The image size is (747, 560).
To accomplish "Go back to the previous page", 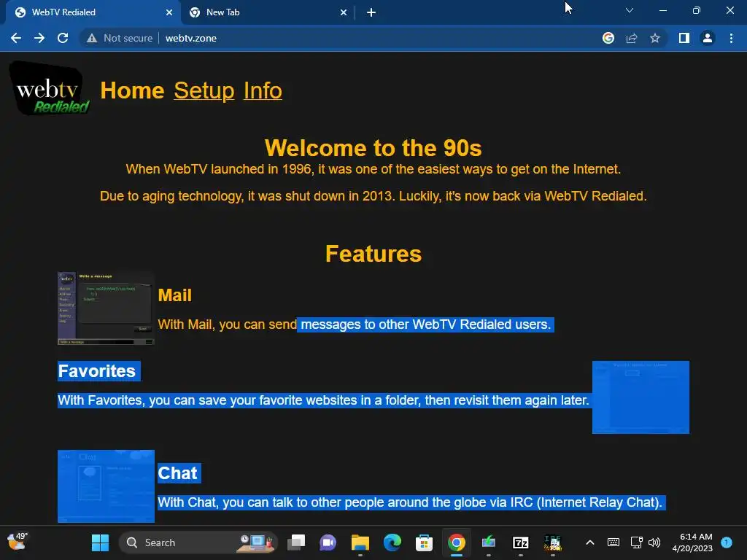I will [x=16, y=38].
